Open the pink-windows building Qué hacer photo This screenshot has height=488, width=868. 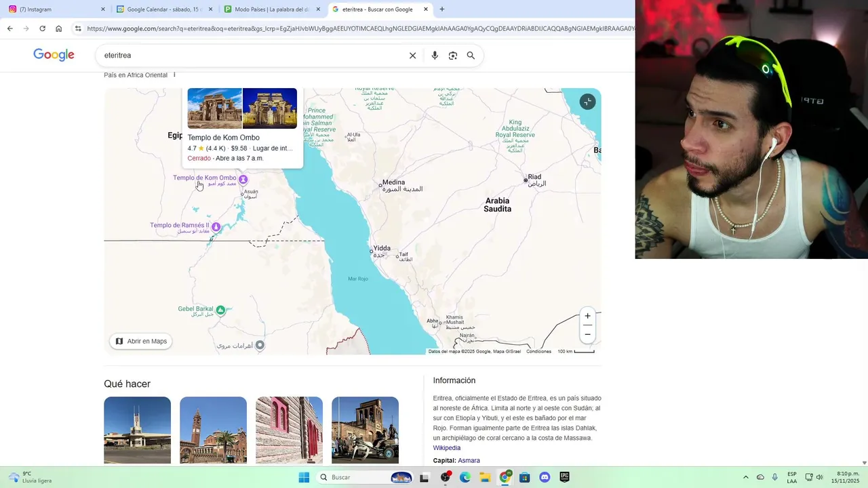point(289,430)
